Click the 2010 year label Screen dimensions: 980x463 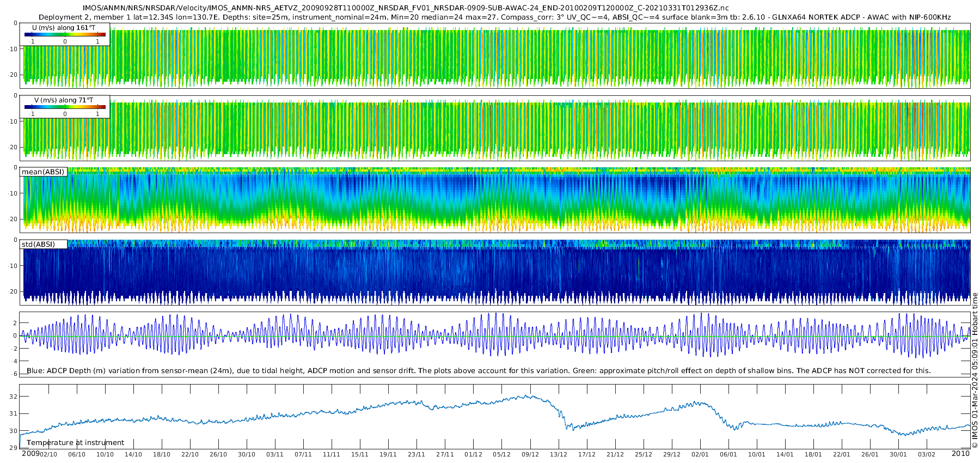(x=960, y=453)
